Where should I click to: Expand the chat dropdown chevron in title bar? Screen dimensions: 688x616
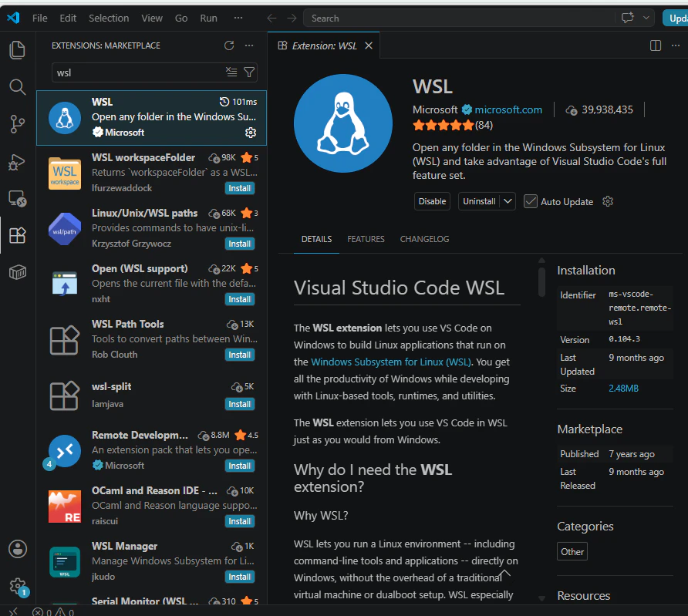click(646, 18)
